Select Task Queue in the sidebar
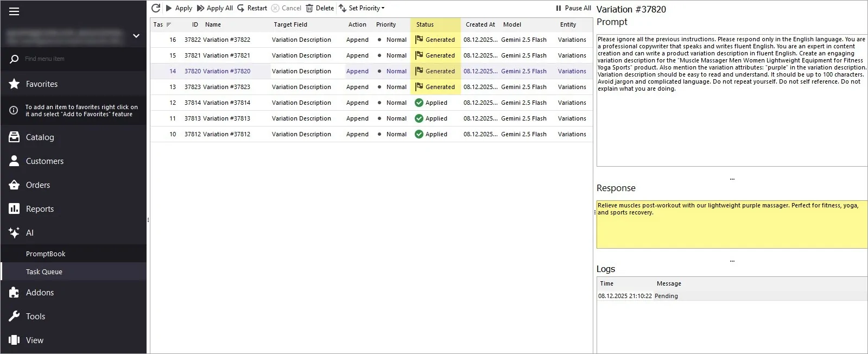This screenshot has height=354, width=868. 44,272
